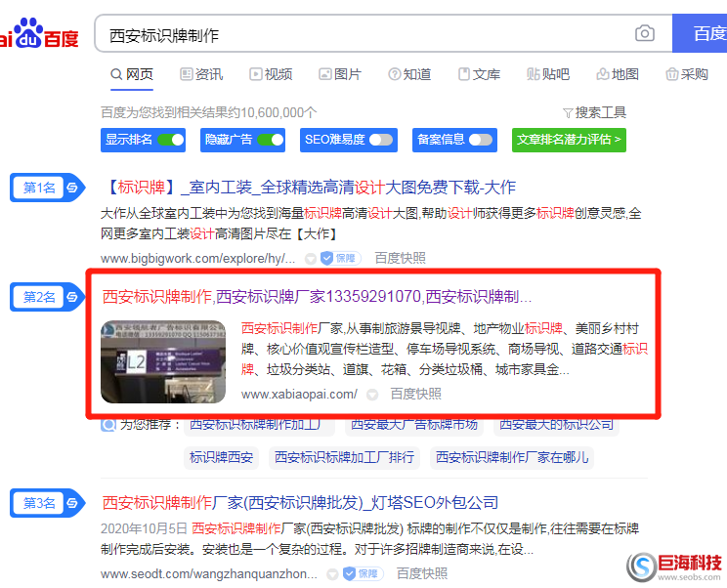Expand the arrow next to www.xabiaopai.com
Image resolution: width=727 pixels, height=588 pixels.
371,395
